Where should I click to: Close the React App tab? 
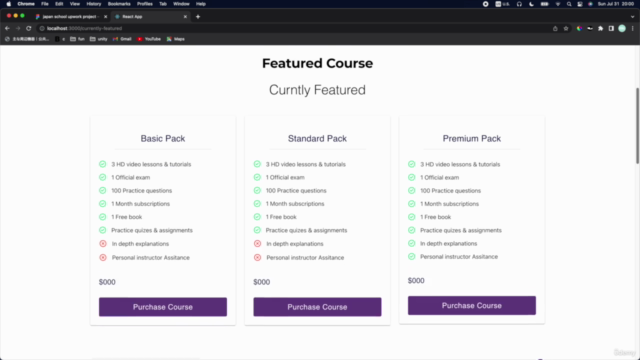point(185,17)
